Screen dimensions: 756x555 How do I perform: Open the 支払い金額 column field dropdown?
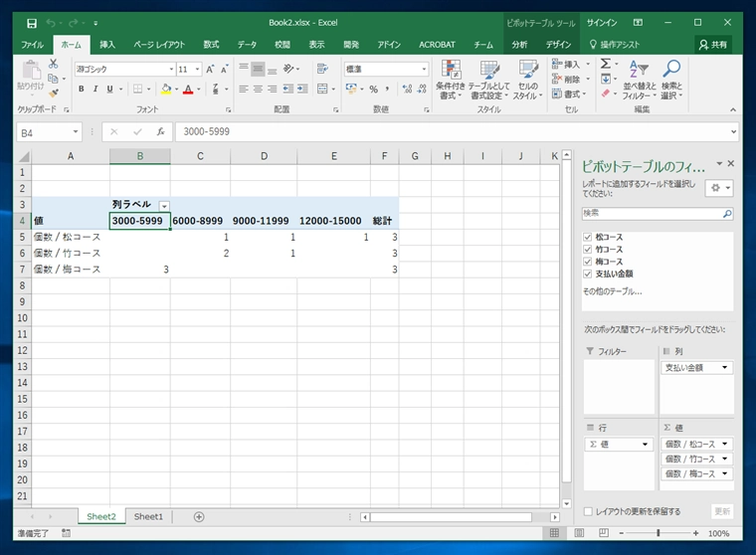[724, 367]
